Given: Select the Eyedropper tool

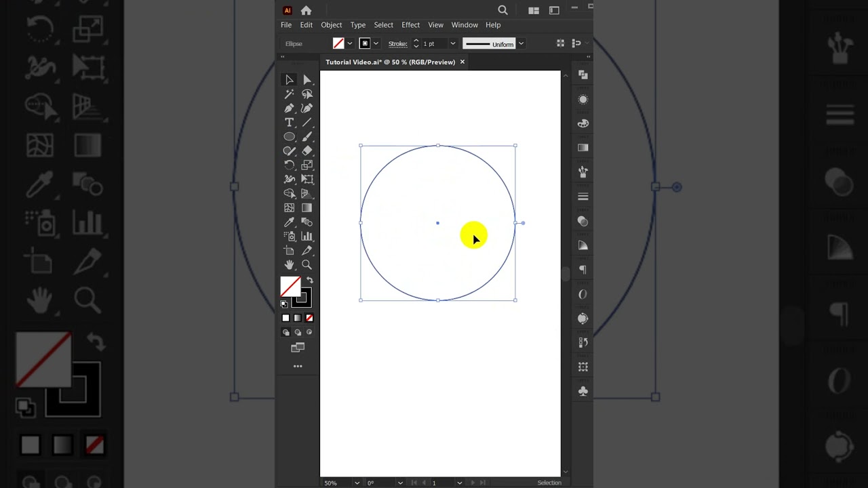Looking at the screenshot, I should click(290, 222).
